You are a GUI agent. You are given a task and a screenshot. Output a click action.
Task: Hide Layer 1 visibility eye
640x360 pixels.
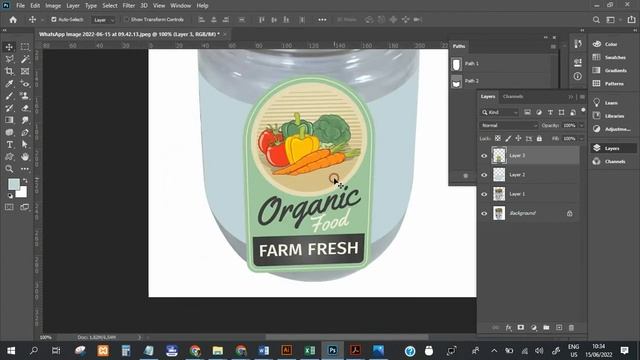pyautogui.click(x=484, y=194)
